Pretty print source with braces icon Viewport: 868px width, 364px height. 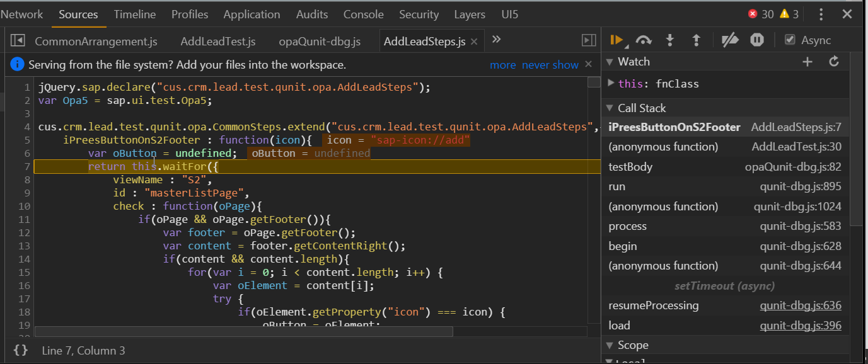point(21,350)
